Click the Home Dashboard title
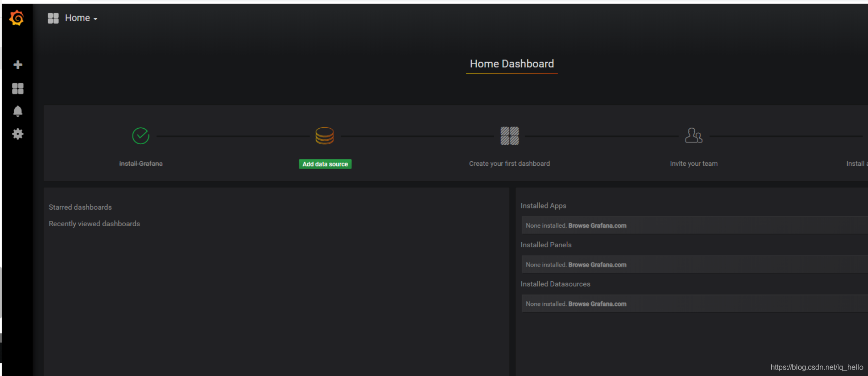The height and width of the screenshot is (376, 868). click(512, 64)
